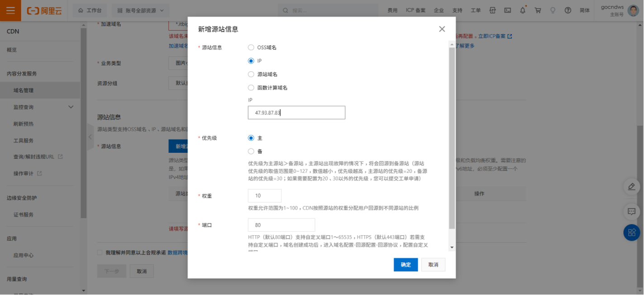The width and height of the screenshot is (644, 295).
Task: Open the 工作台 workbench home
Action: (x=90, y=10)
